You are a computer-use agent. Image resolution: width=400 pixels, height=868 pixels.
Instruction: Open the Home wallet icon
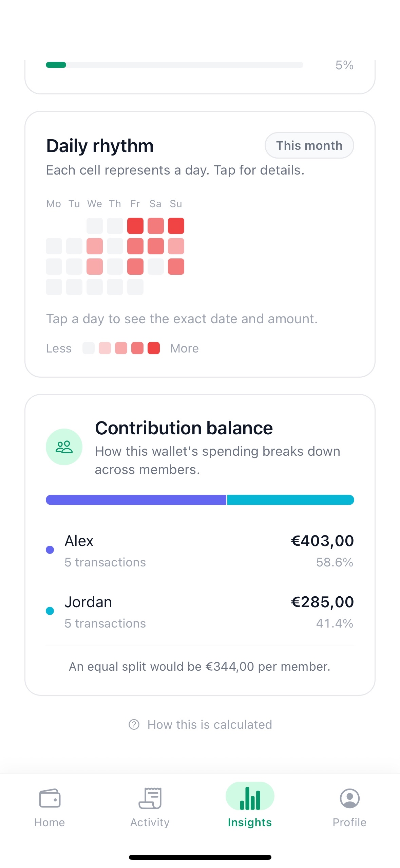pos(50,798)
